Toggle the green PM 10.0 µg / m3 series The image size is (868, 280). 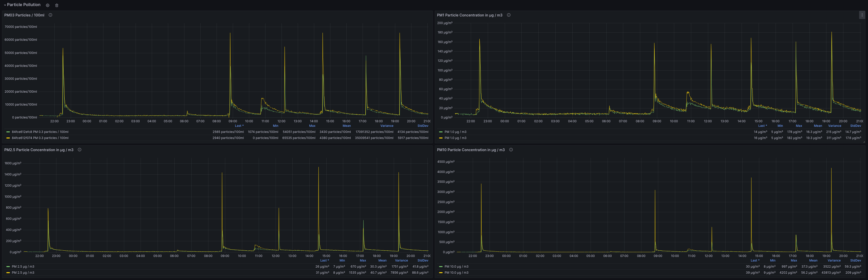pyautogui.click(x=456, y=267)
